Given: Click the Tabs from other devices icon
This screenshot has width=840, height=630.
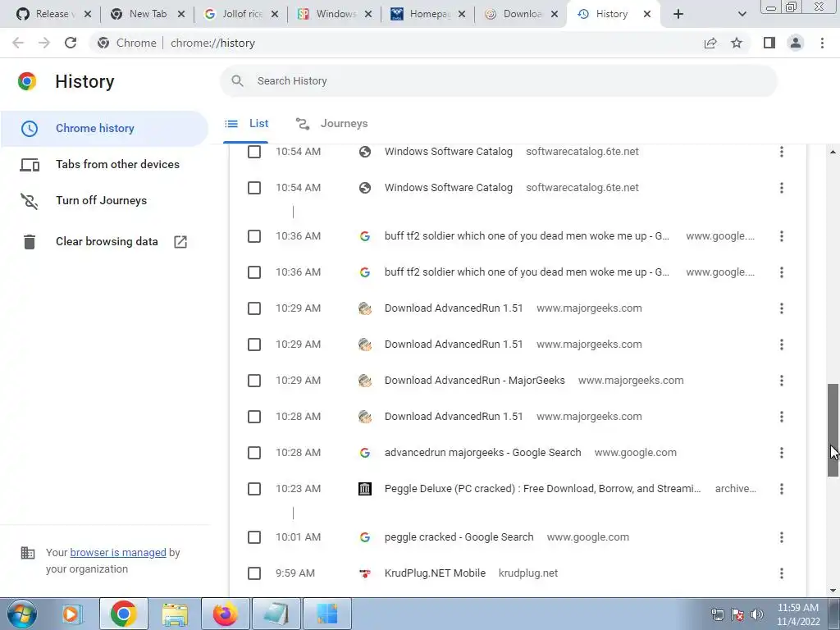Looking at the screenshot, I should coord(30,164).
